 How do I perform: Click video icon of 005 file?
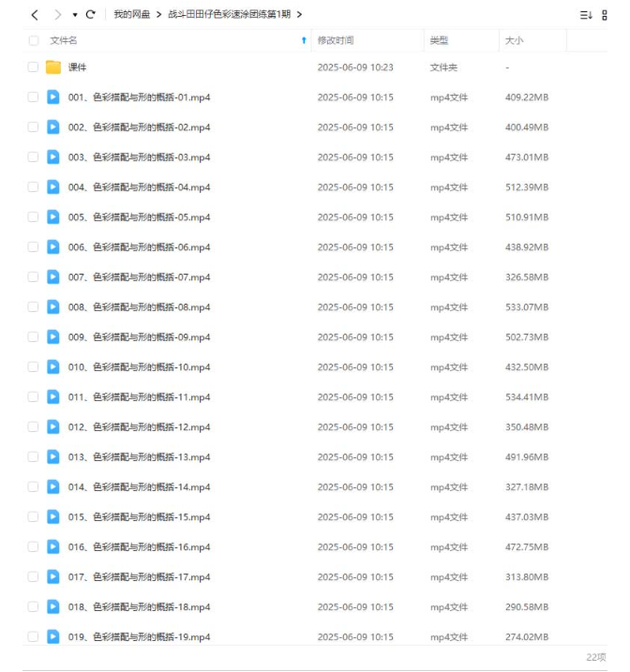(x=53, y=217)
